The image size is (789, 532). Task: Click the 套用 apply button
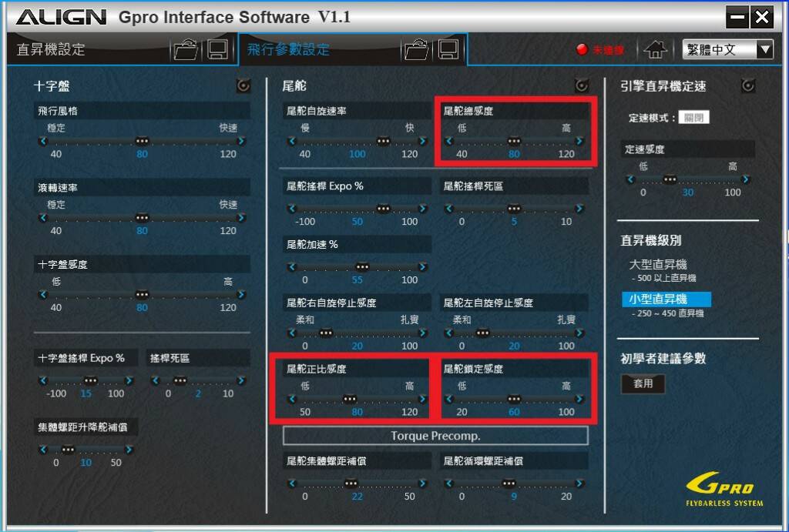tap(643, 383)
